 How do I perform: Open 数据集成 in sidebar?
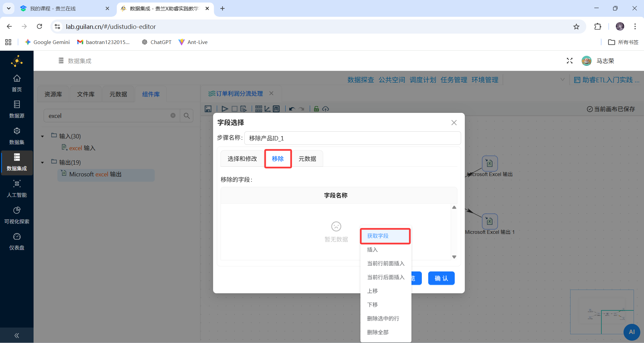tap(17, 162)
